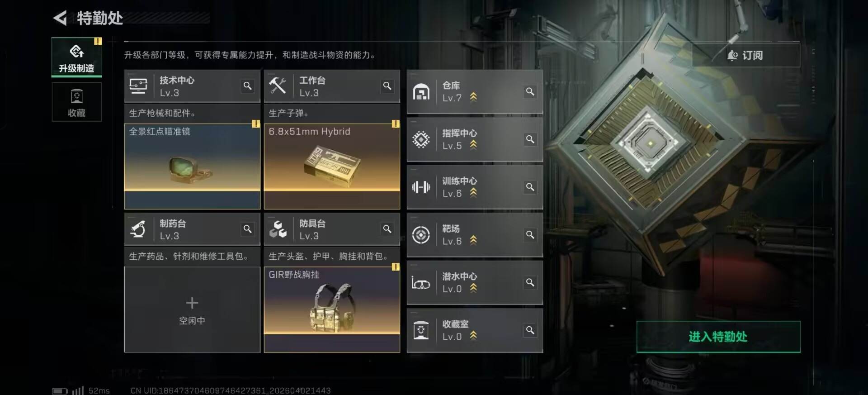Click the 指挥中心 department emblem icon
This screenshot has height=395, width=868.
(421, 139)
